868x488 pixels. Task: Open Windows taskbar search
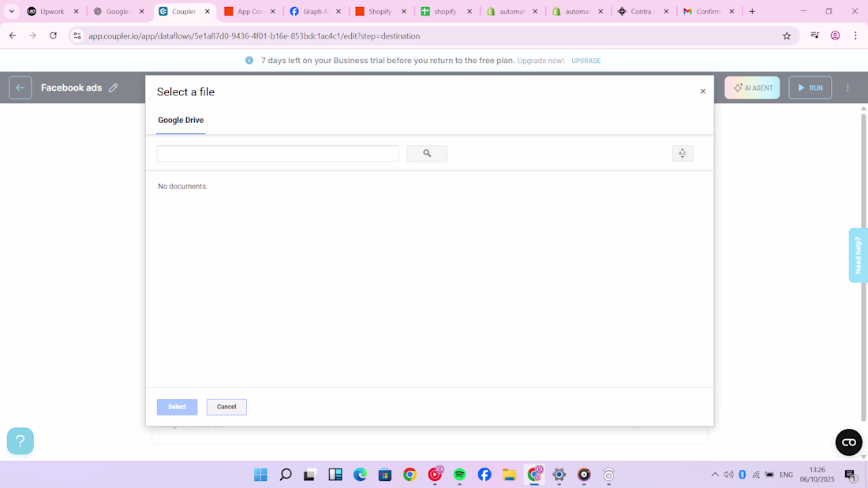tap(286, 475)
